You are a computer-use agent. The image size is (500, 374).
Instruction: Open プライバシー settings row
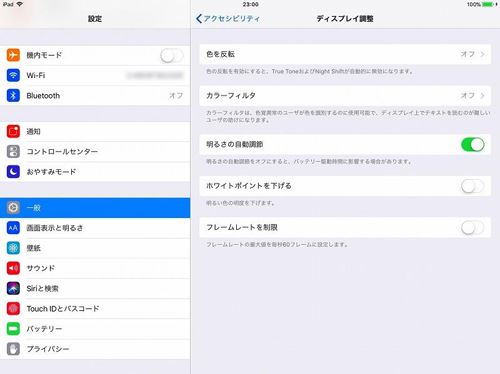click(95, 349)
